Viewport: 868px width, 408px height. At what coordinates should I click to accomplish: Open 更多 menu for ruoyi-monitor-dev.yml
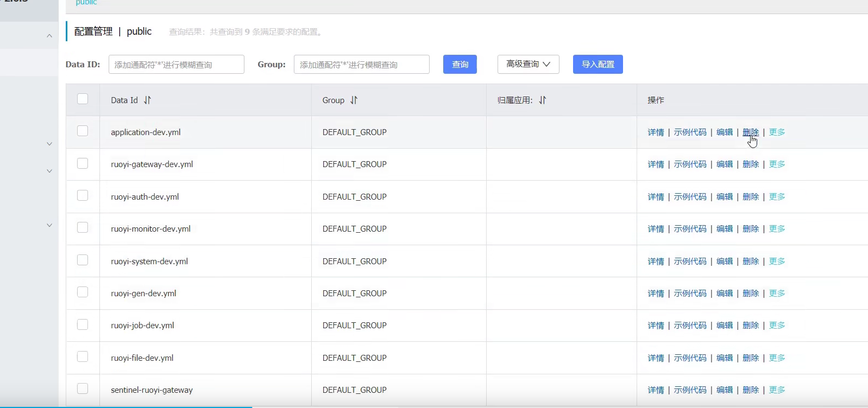tap(777, 229)
